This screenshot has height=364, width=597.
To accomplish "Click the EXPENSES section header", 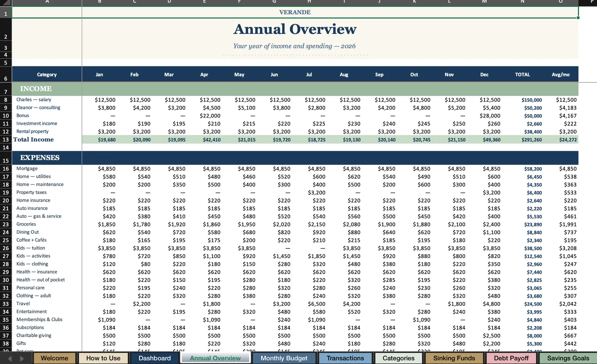I will [x=40, y=157].
